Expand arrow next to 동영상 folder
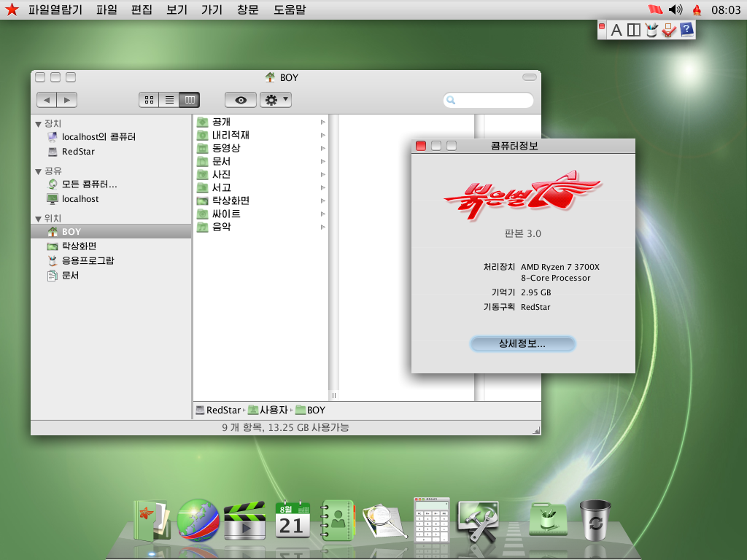 pyautogui.click(x=322, y=149)
